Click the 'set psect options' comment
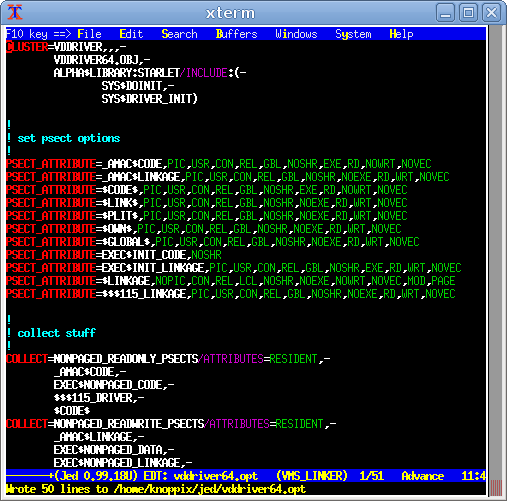 point(69,138)
